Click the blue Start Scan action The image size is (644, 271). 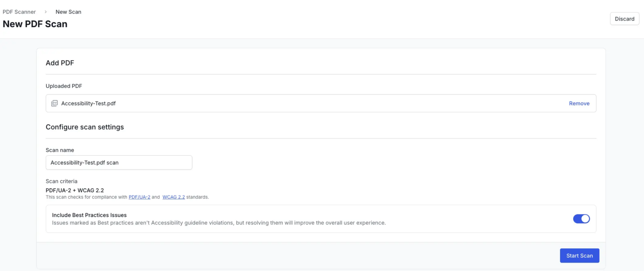coord(579,255)
